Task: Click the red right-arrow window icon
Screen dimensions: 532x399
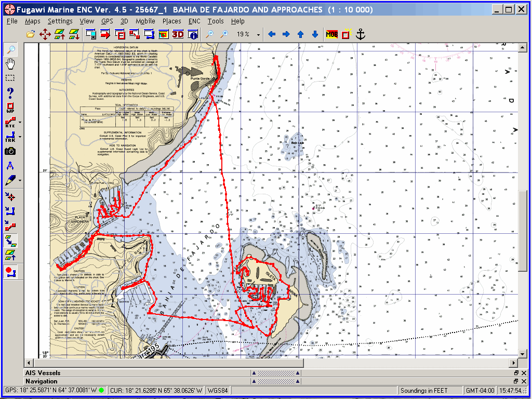Action: pos(105,34)
